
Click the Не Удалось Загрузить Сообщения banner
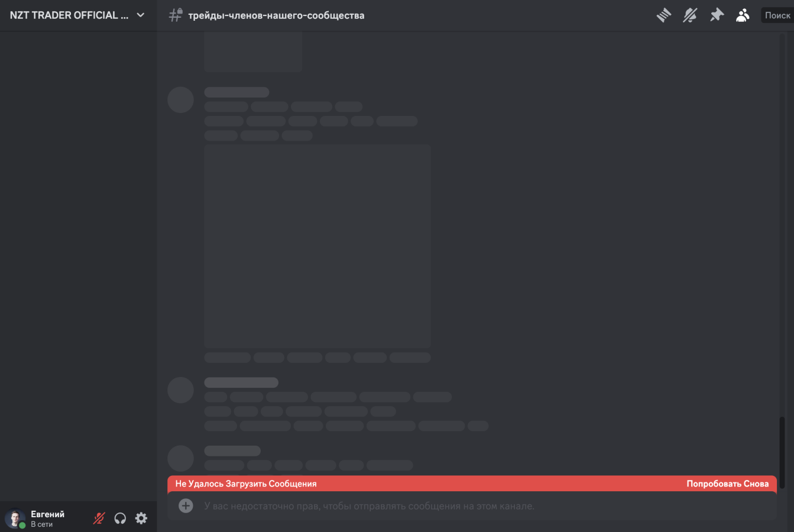point(472,484)
